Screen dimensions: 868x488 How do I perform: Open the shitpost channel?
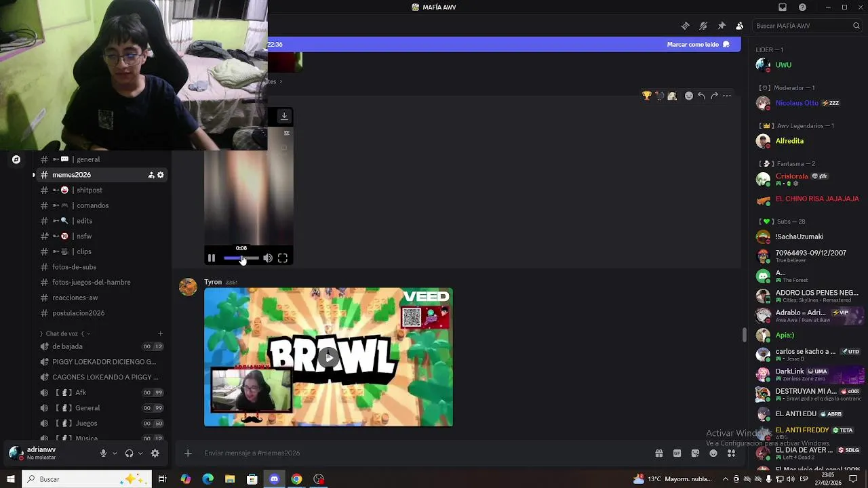point(102,190)
